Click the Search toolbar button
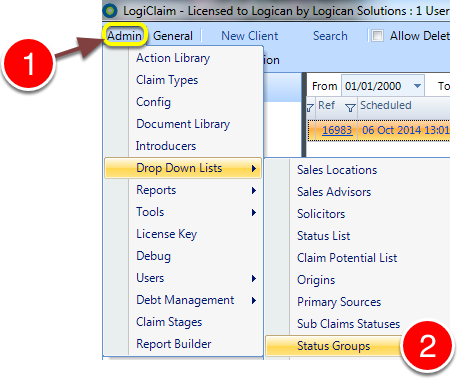Screen dimensions: 464x381 point(330,36)
